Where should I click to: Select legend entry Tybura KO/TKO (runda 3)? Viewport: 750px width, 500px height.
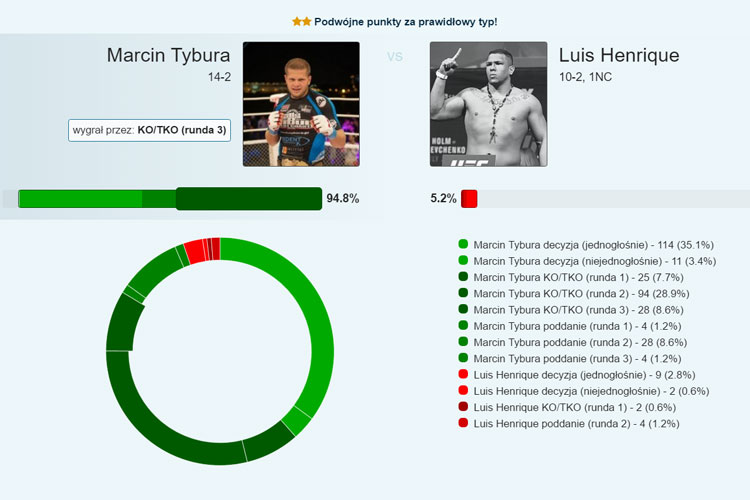point(578,310)
